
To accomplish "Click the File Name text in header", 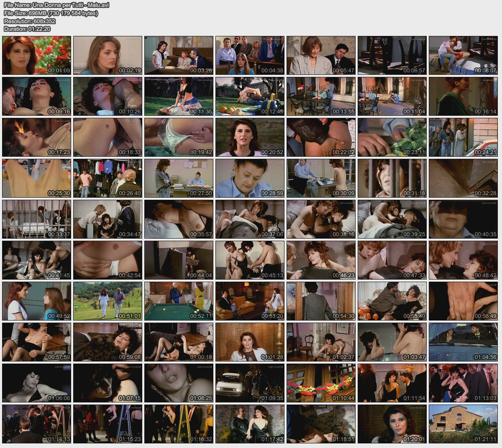I will (x=56, y=5).
